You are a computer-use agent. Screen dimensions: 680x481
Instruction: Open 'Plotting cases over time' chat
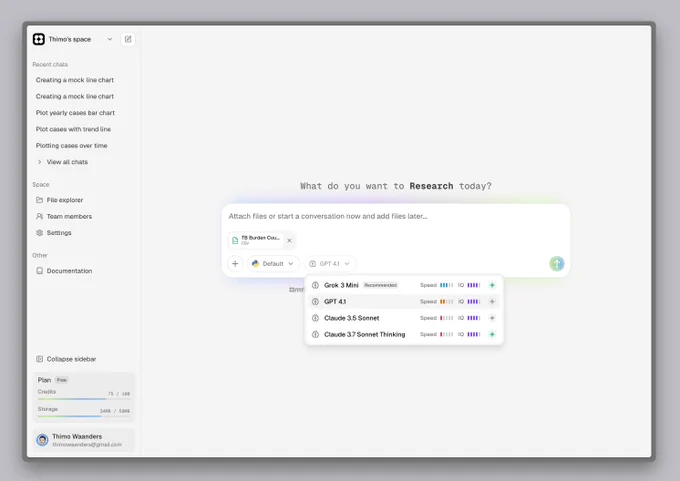click(72, 146)
